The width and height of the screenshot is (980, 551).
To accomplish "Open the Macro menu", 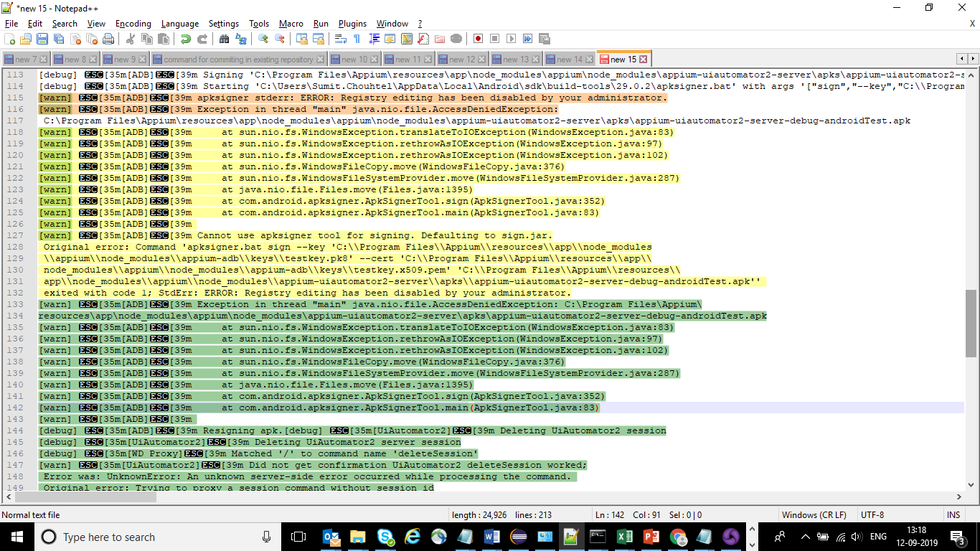I will (291, 24).
